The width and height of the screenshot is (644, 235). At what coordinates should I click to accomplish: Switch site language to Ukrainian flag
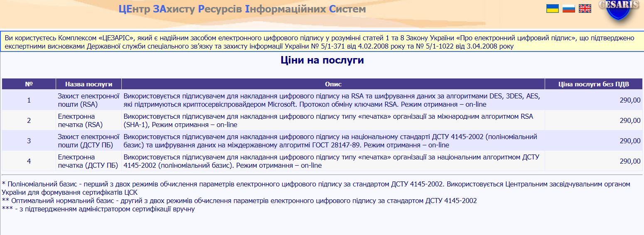point(552,8)
